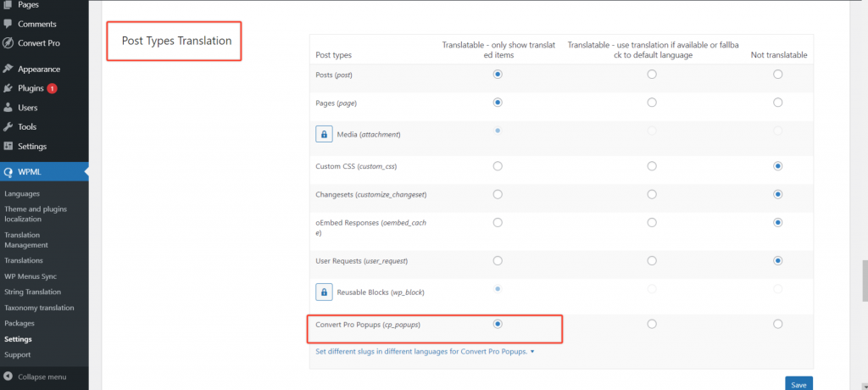Click the Convert Pro sidebar icon
Image resolution: width=868 pixels, height=390 pixels.
(8, 42)
